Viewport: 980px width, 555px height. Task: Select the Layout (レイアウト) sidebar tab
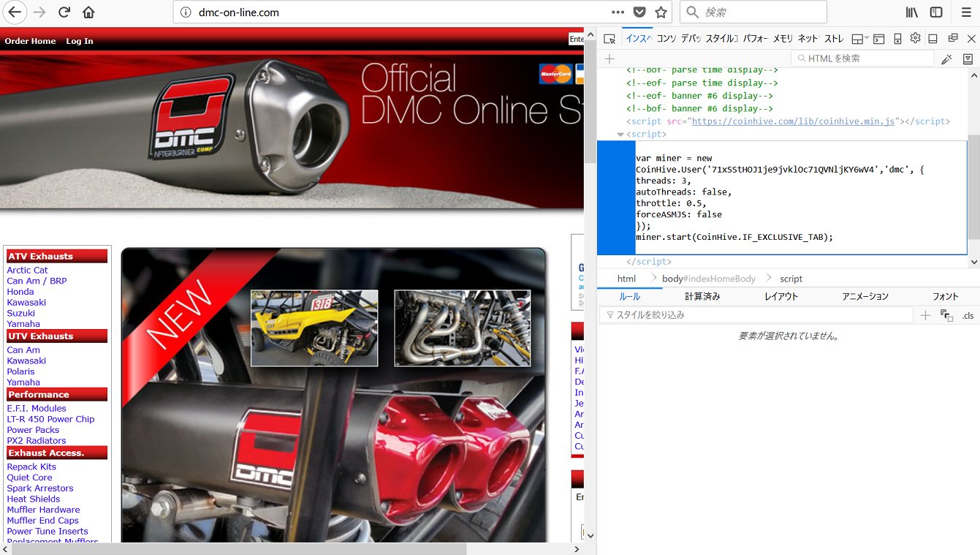click(x=781, y=296)
